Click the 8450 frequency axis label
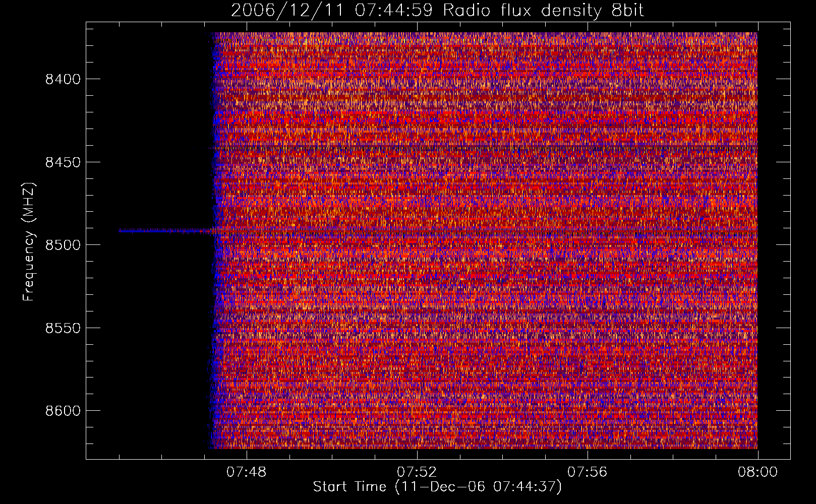Image resolution: width=816 pixels, height=504 pixels. tap(62, 162)
